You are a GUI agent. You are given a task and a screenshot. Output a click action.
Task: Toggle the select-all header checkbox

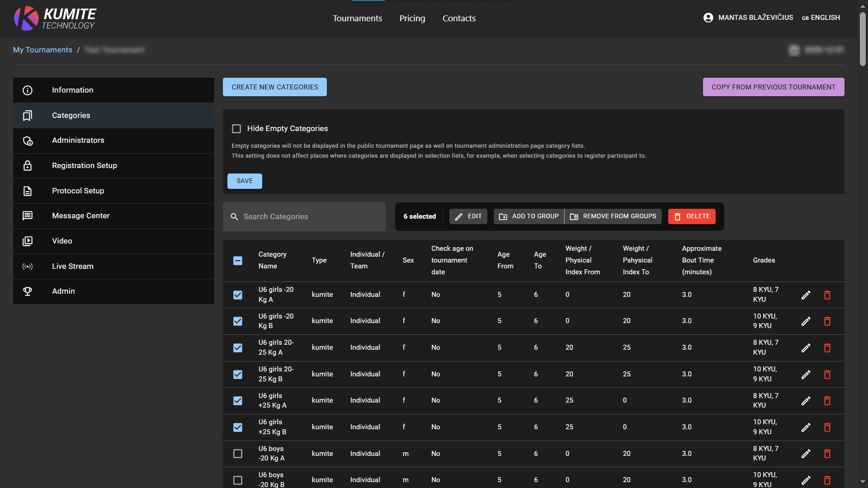pos(238,261)
